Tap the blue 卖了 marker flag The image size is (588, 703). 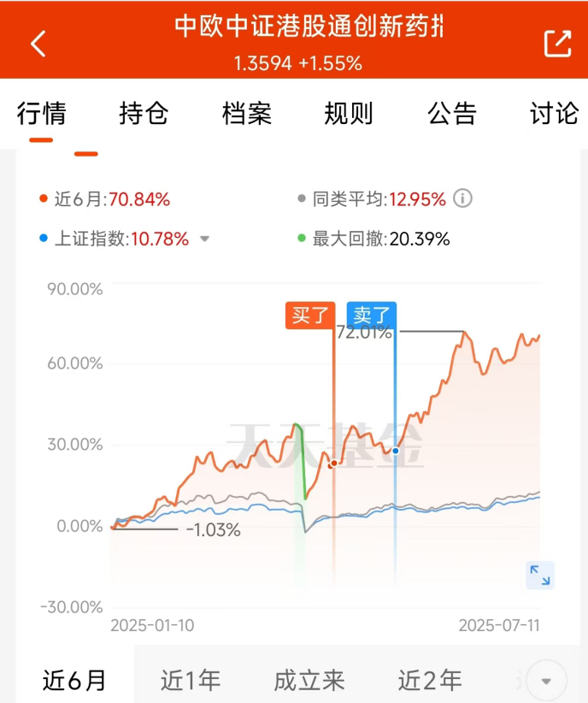click(x=372, y=316)
